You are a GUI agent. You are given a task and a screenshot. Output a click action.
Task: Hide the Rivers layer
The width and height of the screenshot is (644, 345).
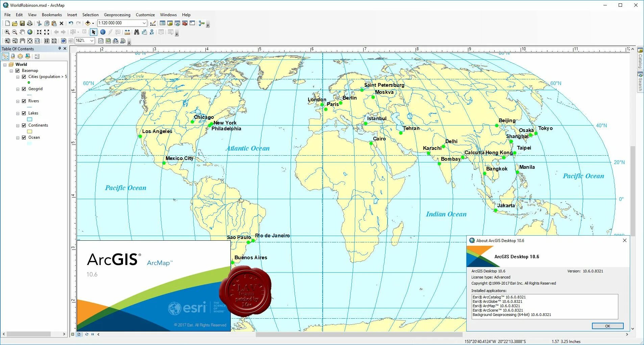click(x=24, y=101)
